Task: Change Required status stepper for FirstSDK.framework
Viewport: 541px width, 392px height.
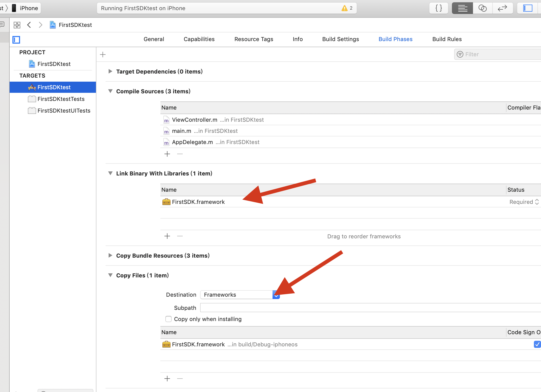Action: (537, 202)
